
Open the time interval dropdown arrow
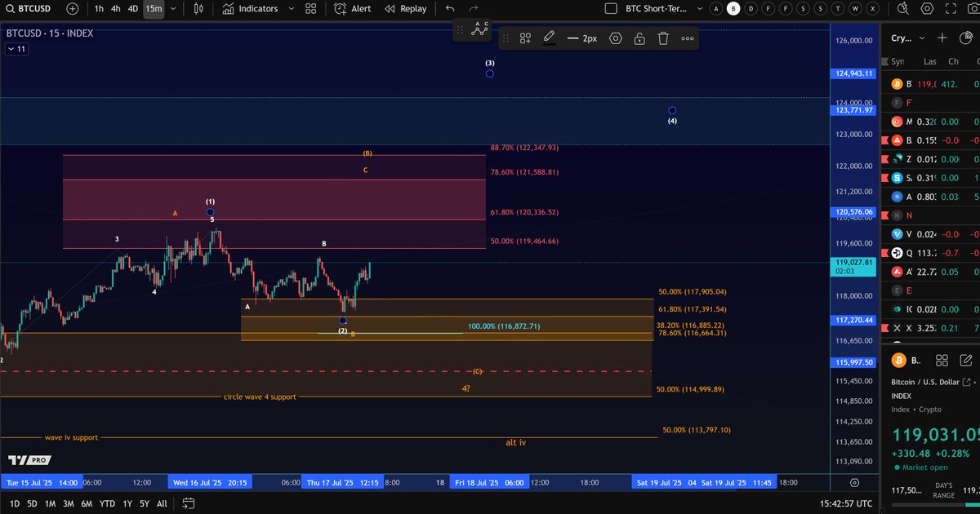172,8
